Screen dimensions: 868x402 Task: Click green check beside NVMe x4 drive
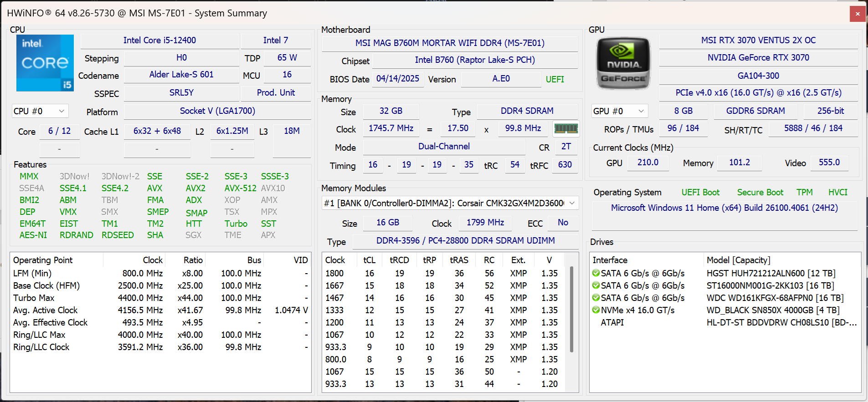click(596, 310)
